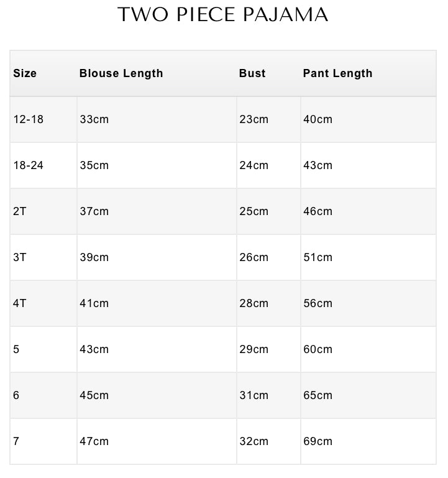Image resolution: width=448 pixels, height=478 pixels.
Task: Click the Two Piece Pajama title
Action: coord(223,15)
